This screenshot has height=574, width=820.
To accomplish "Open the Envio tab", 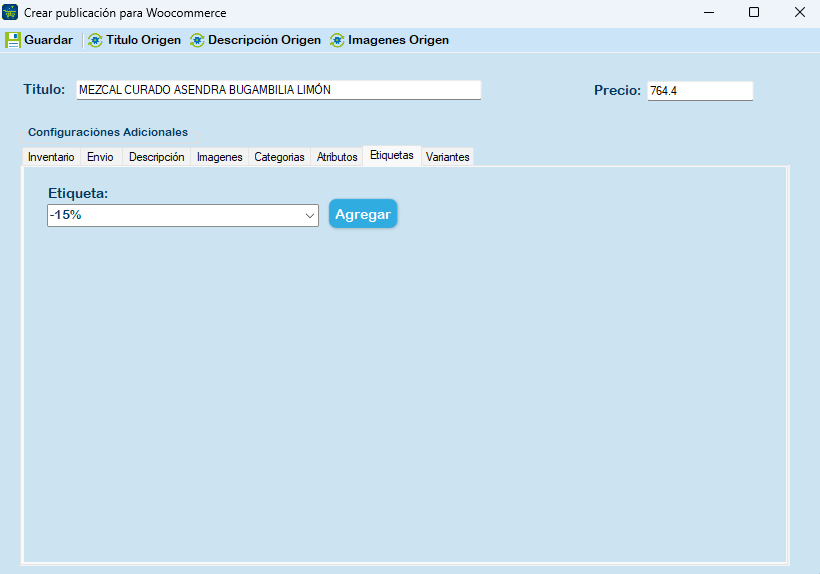I will coord(100,157).
